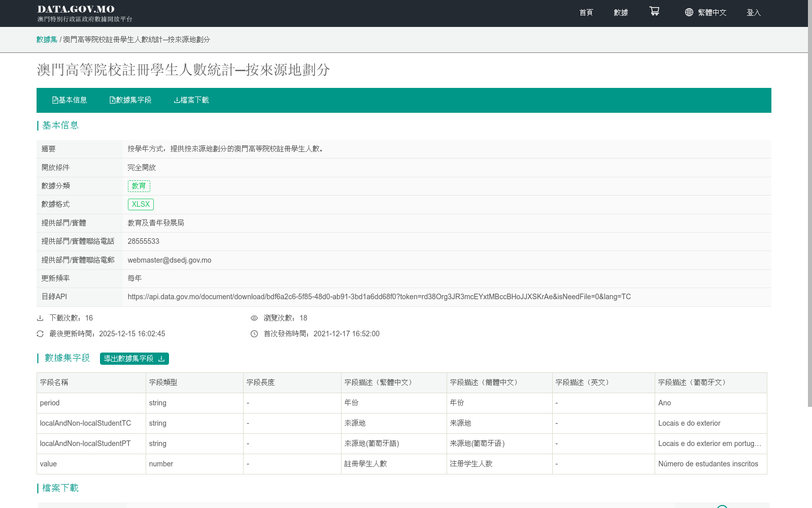812x508 pixels.
Task: Click the page vertical scrollbar
Action: [x=810, y=203]
